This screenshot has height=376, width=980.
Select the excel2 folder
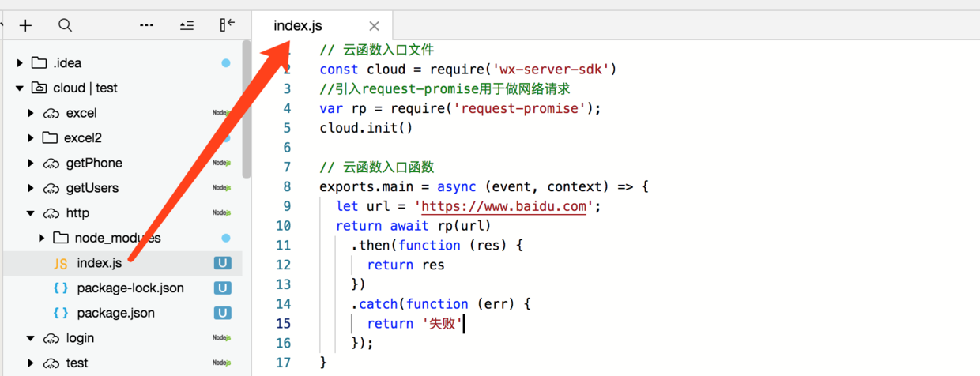pos(121,138)
